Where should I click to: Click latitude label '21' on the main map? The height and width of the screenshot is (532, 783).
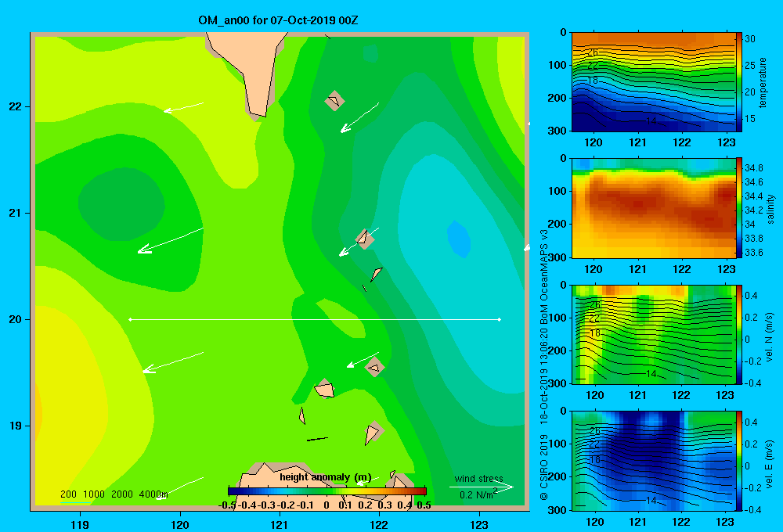coord(16,213)
